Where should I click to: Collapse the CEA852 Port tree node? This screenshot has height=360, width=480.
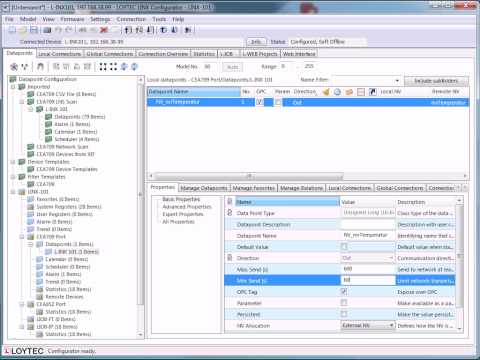[22, 304]
